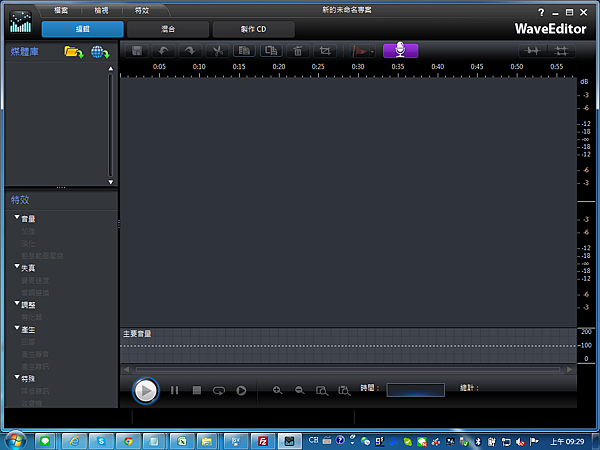The width and height of the screenshot is (600, 450).
Task: Click the muted speaker tray icon
Action: click(x=520, y=442)
